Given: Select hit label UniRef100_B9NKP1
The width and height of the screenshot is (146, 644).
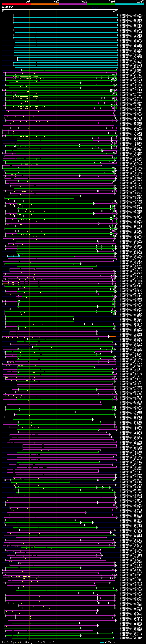Looking at the screenshot, I should tap(131, 25).
